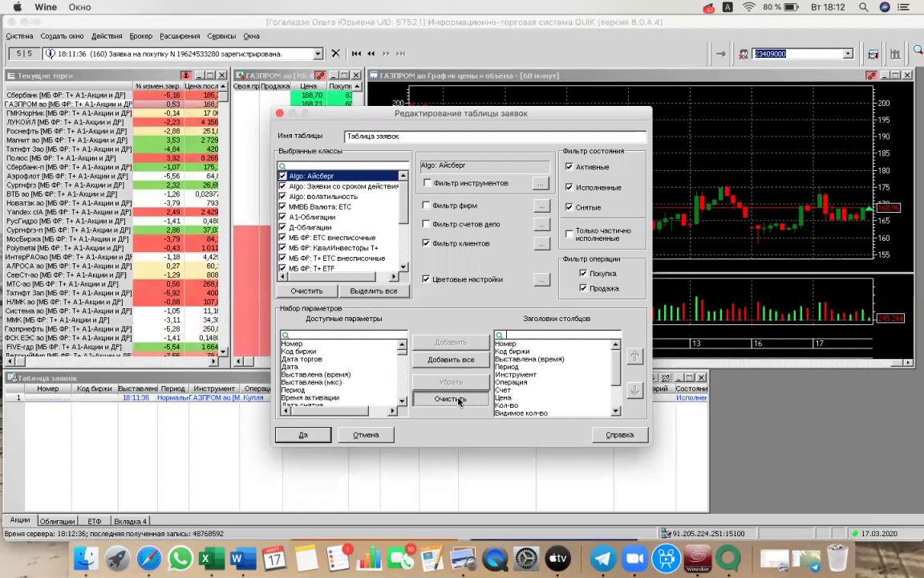The height and width of the screenshot is (578, 924).
Task: Open Spotlight search in the macOS menu bar
Action: click(x=863, y=7)
